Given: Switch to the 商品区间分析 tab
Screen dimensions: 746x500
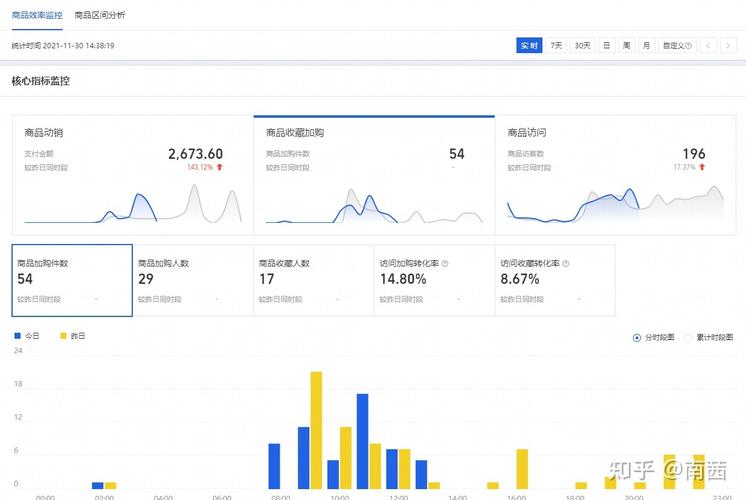Looking at the screenshot, I should point(100,15).
